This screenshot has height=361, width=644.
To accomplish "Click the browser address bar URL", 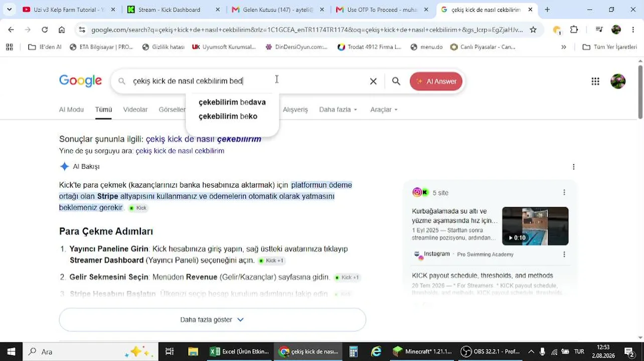I will [307, 30].
